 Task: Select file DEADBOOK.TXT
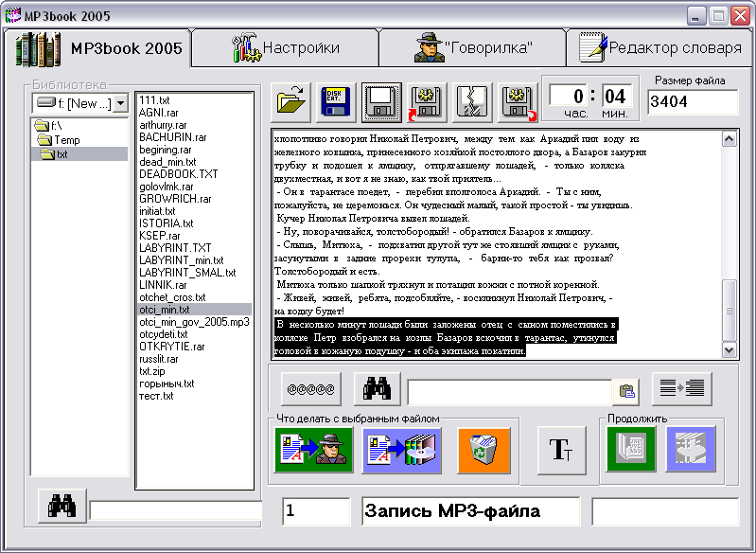178,174
